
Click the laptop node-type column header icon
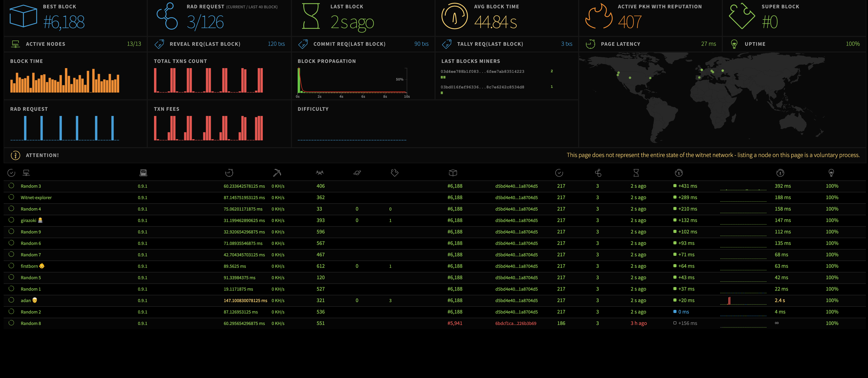(143, 173)
